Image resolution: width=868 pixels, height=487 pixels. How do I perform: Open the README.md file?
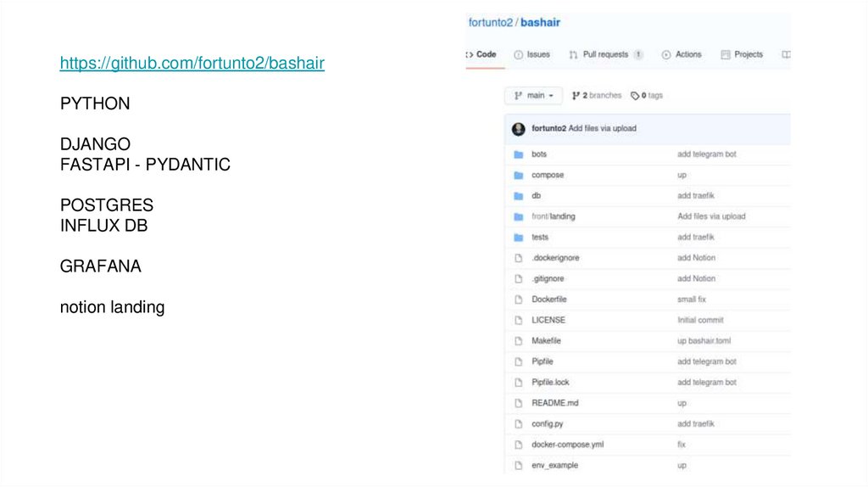coord(554,403)
